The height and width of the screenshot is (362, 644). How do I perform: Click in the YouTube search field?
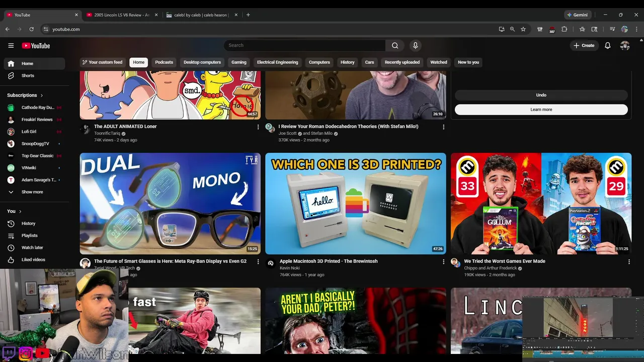pos(304,46)
